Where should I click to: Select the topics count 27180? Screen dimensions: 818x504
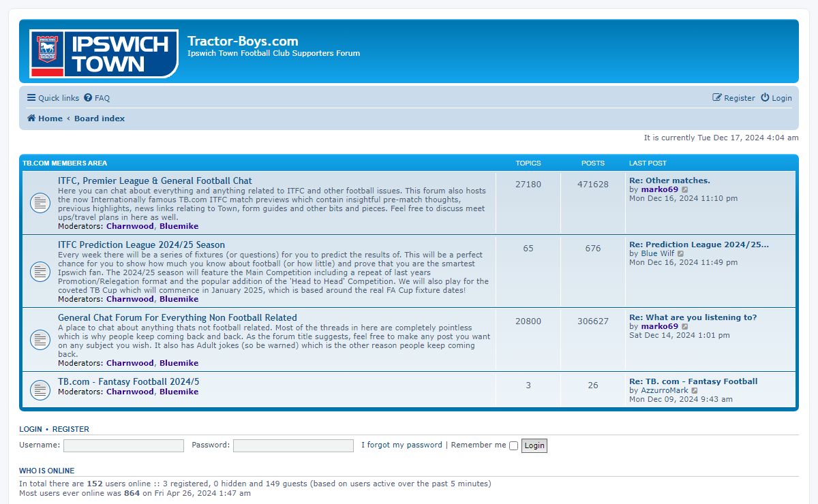click(528, 184)
